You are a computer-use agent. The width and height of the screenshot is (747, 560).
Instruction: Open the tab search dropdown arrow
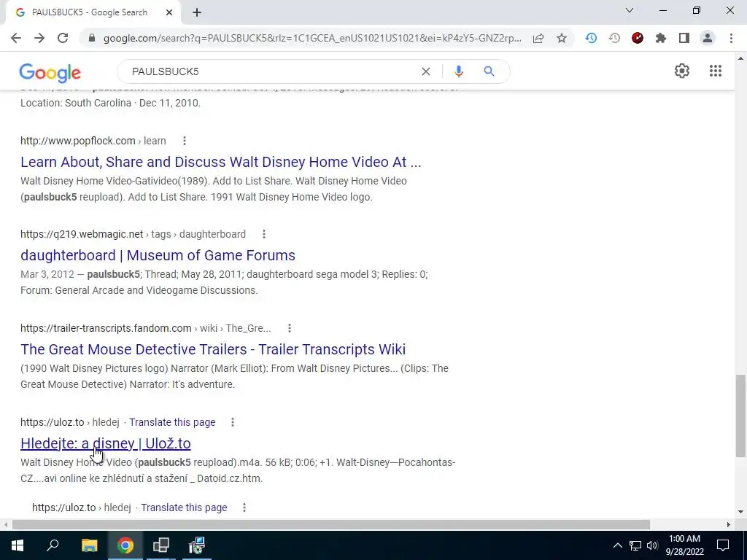(630, 10)
